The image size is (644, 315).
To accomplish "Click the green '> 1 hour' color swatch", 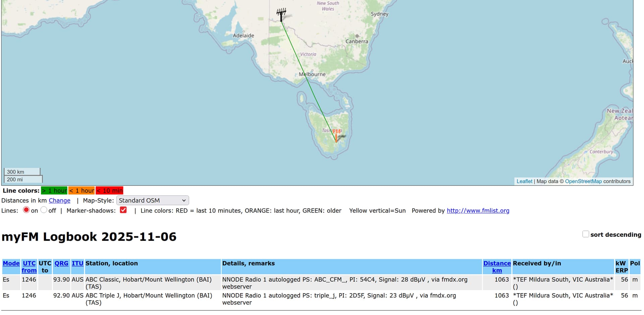I will click(x=54, y=191).
